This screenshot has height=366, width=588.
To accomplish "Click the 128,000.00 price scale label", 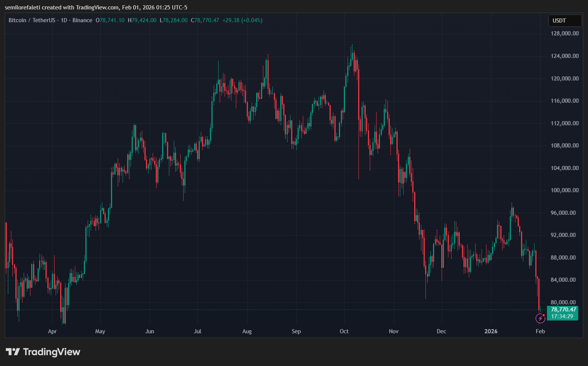I will 565,33.
